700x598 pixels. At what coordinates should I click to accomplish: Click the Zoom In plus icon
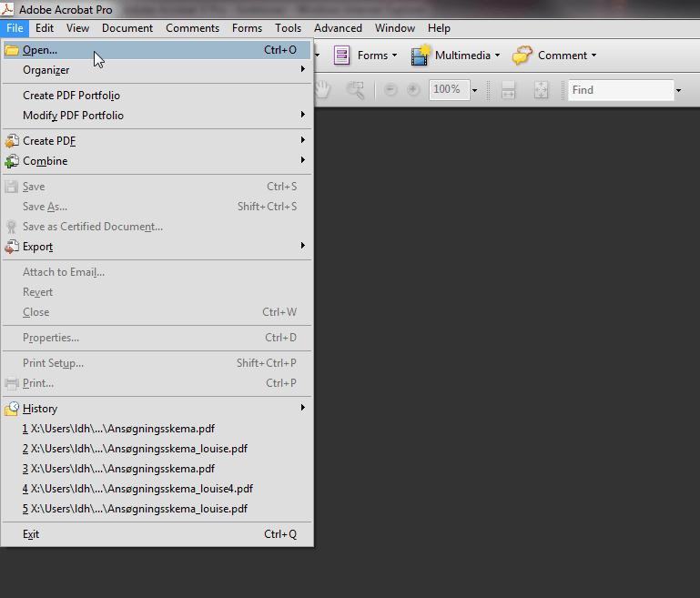(413, 90)
